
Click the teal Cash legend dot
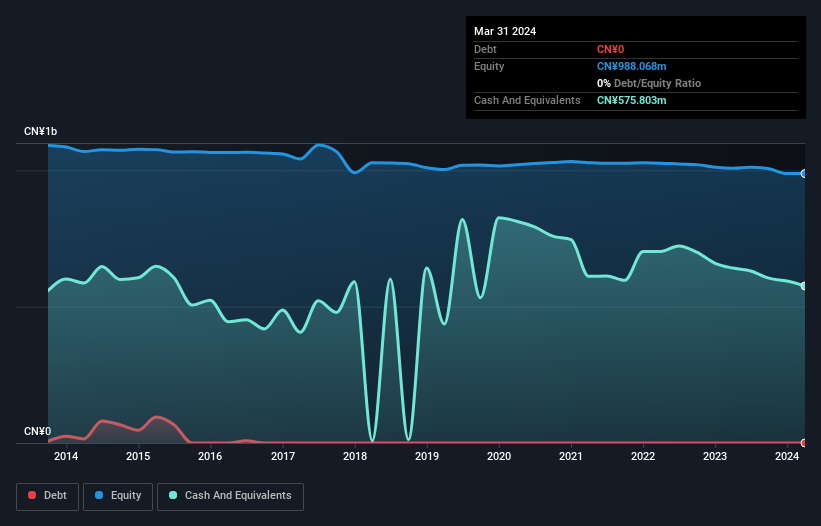tap(173, 495)
